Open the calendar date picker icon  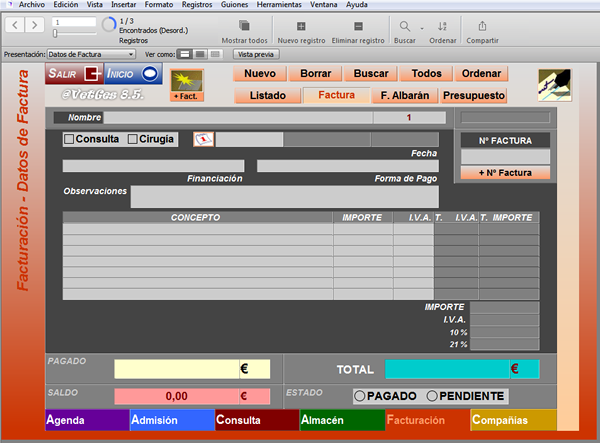tap(204, 139)
